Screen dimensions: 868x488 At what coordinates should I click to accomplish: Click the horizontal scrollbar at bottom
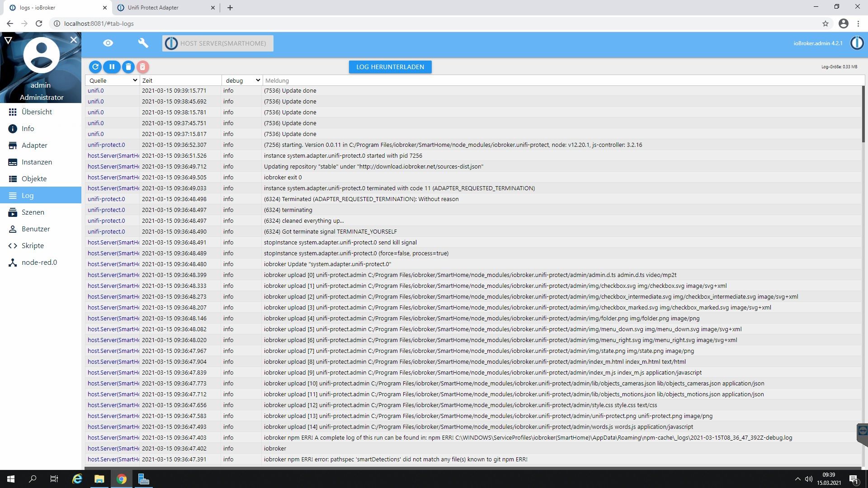473,468
